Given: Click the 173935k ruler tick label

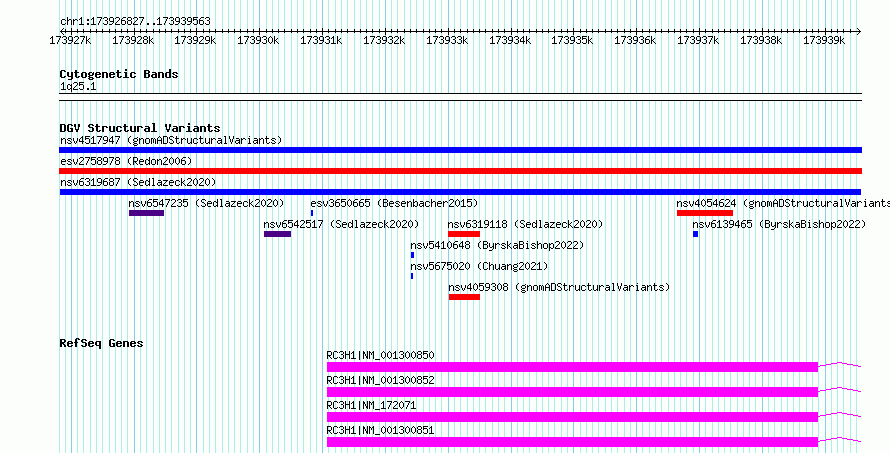Looking at the screenshot, I should [572, 40].
